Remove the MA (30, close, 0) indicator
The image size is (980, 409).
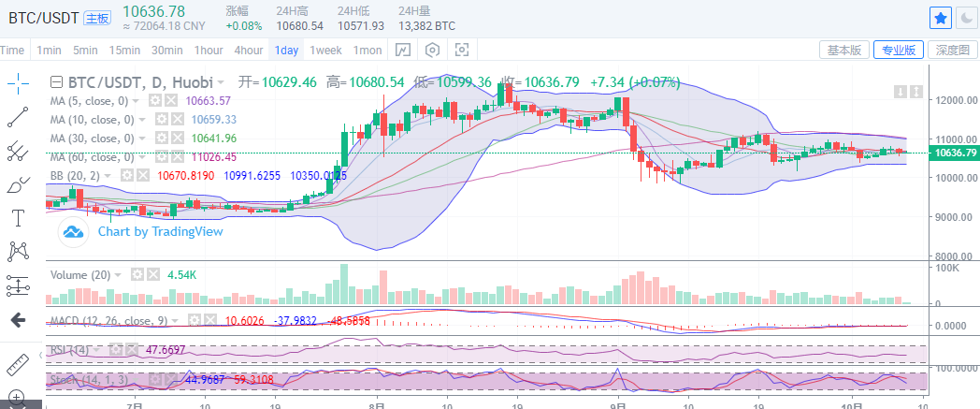(x=176, y=139)
